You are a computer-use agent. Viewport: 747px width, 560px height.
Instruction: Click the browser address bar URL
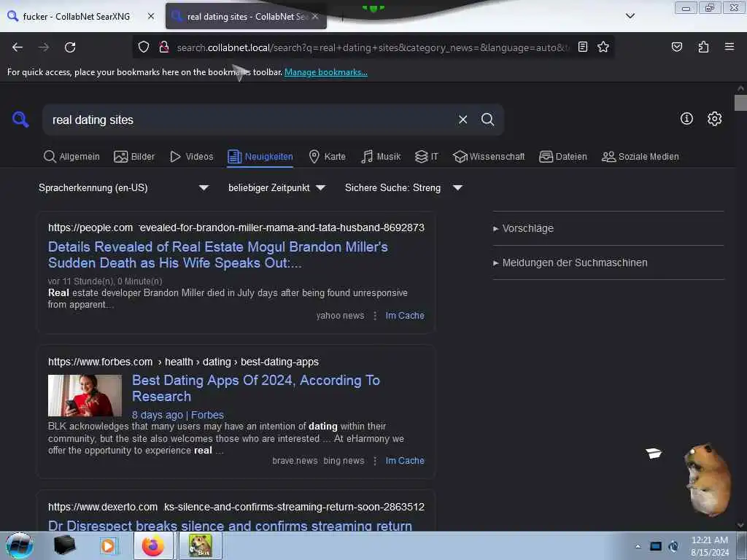tap(373, 47)
